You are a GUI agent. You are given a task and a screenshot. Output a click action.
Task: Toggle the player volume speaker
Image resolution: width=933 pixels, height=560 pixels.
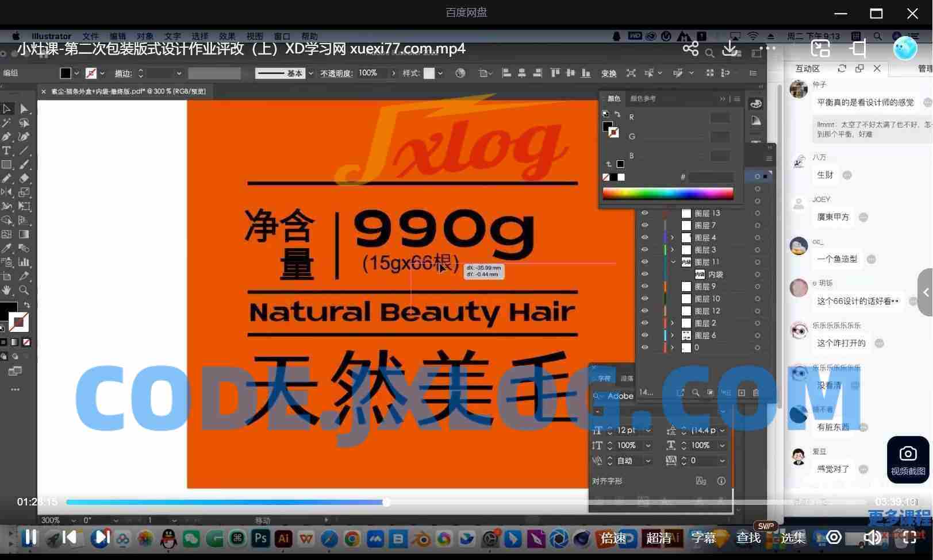[x=872, y=538]
